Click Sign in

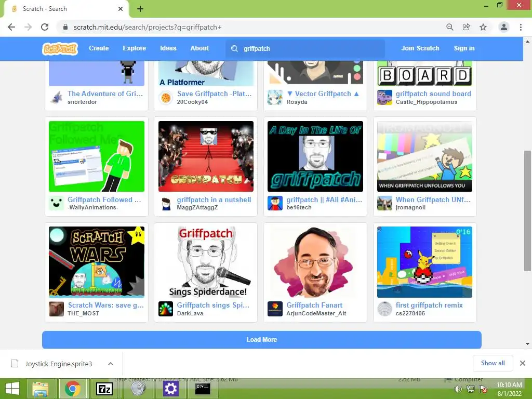pyautogui.click(x=464, y=48)
